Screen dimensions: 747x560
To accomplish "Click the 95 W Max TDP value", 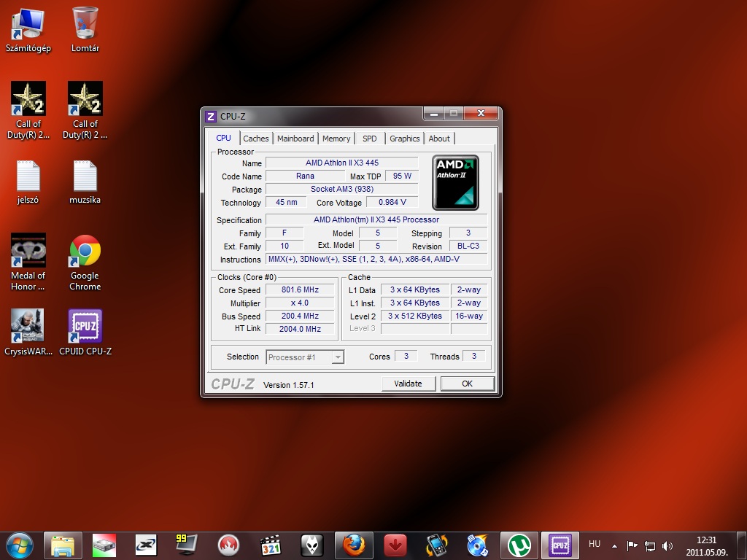I will click(x=402, y=176).
